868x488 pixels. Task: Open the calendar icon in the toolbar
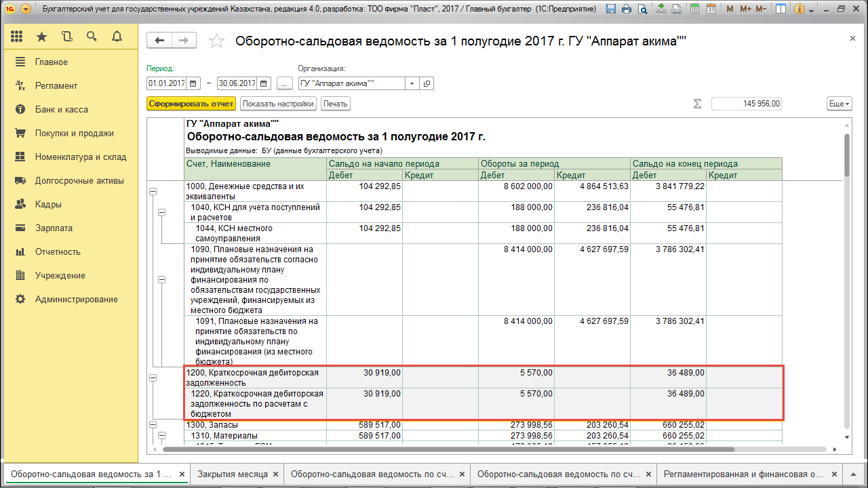(711, 9)
